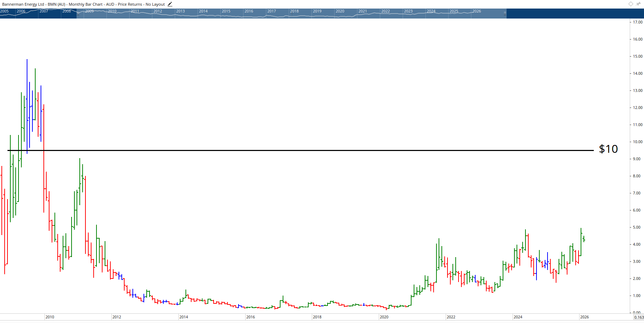Select the 2005 label inside the navigator bar
This screenshot has height=323, width=644.
pos(5,11)
